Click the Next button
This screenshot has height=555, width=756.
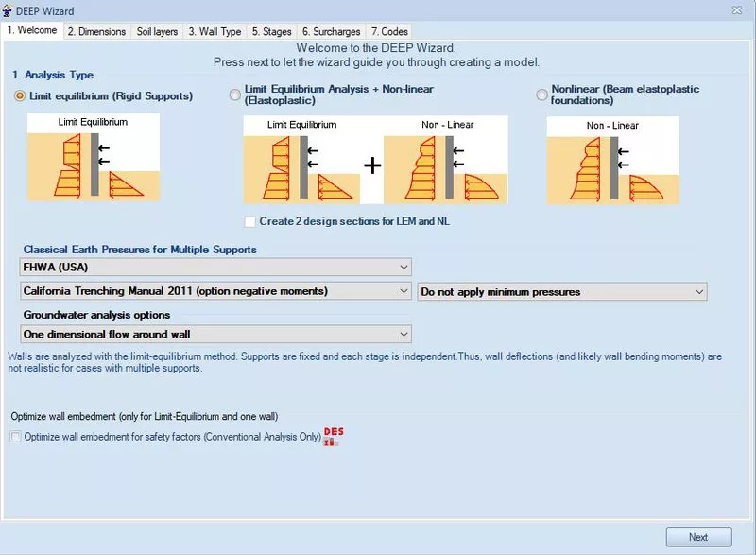tap(698, 537)
